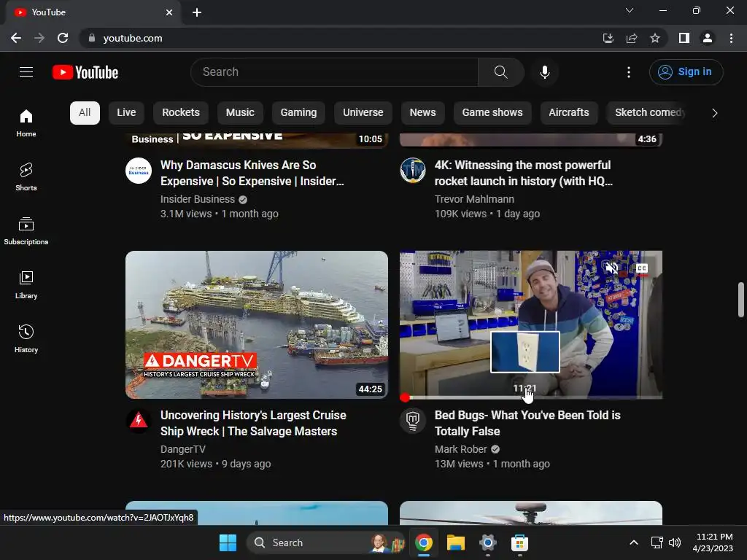Click the page vertical scrollbar thumb

741,300
